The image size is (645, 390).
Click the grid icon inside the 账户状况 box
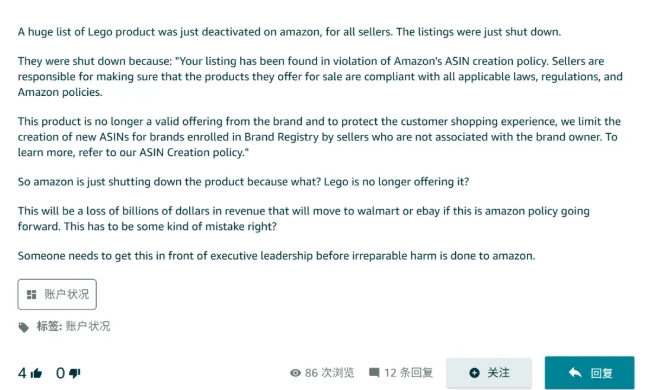pos(31,294)
